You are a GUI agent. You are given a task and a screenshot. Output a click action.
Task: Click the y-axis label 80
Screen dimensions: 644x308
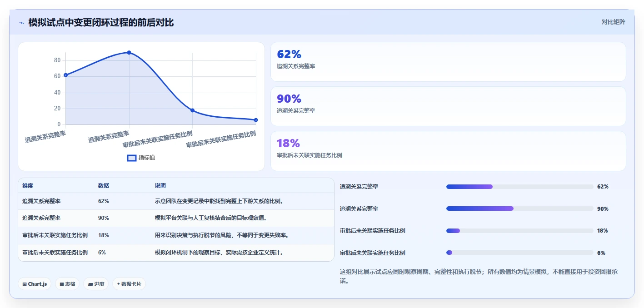tap(57, 60)
